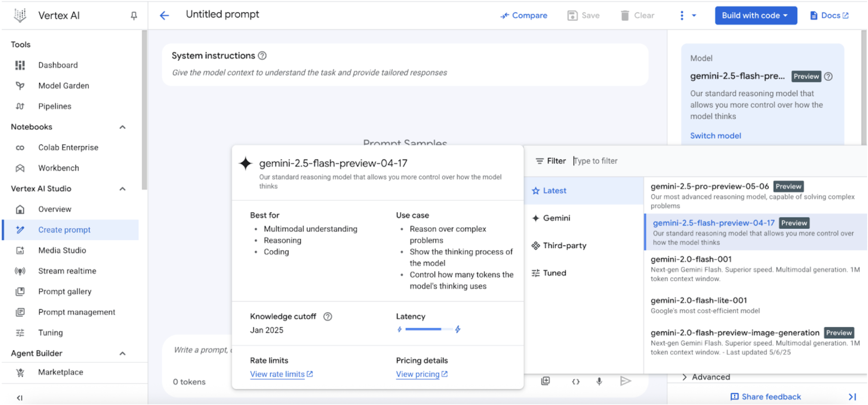Open the three-dot more options menu

(682, 15)
